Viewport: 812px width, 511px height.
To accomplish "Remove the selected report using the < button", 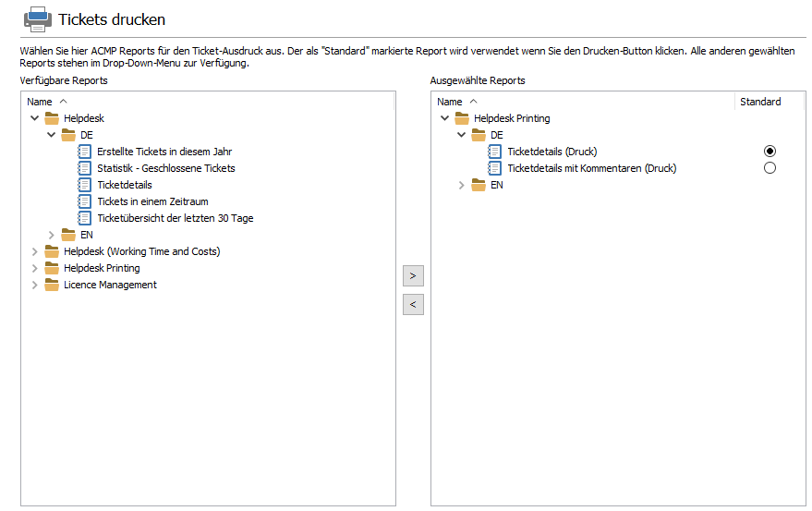I will point(413,304).
